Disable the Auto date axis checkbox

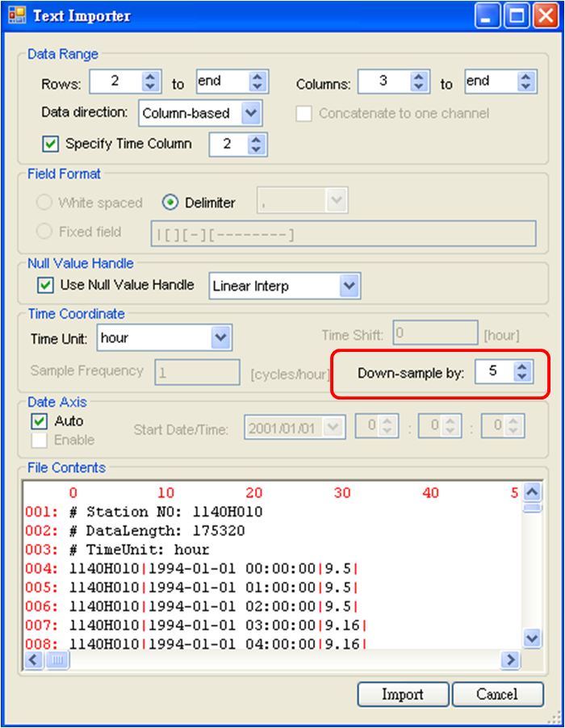pos(39,421)
